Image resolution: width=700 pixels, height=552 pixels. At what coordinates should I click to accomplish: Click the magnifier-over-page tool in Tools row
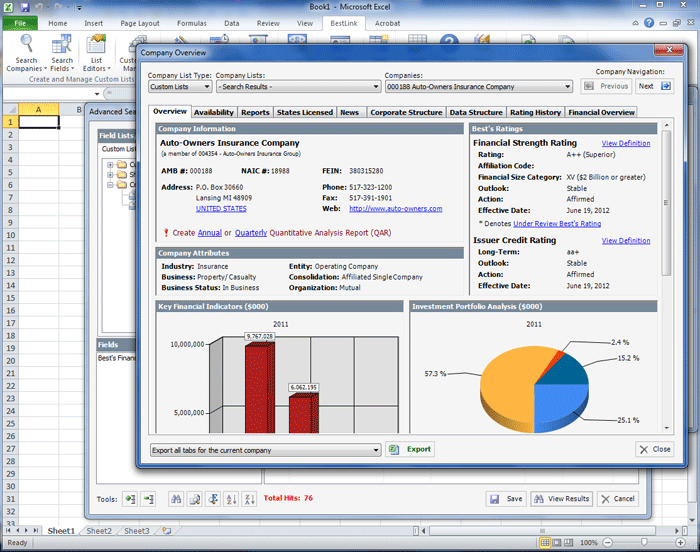(195, 498)
